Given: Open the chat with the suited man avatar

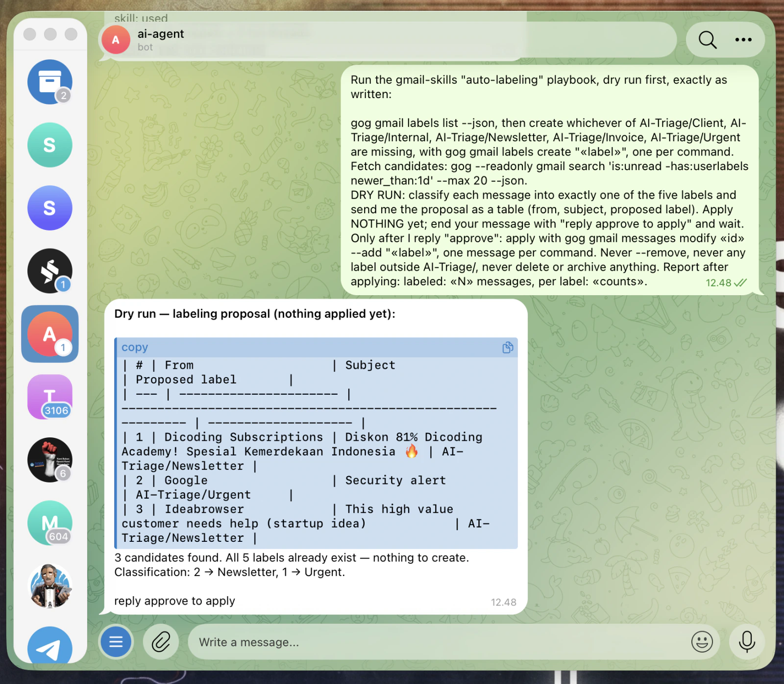Looking at the screenshot, I should pos(50,586).
